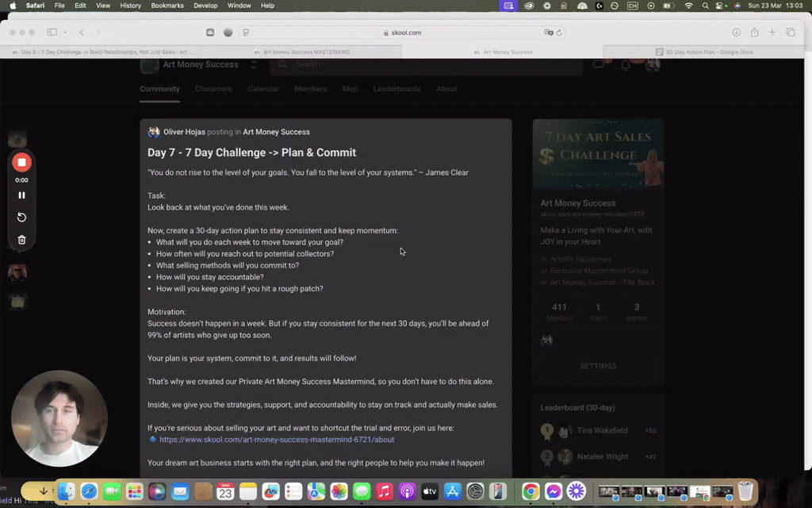Open Messenger from the Dock
The width and height of the screenshot is (812, 508).
tap(553, 491)
